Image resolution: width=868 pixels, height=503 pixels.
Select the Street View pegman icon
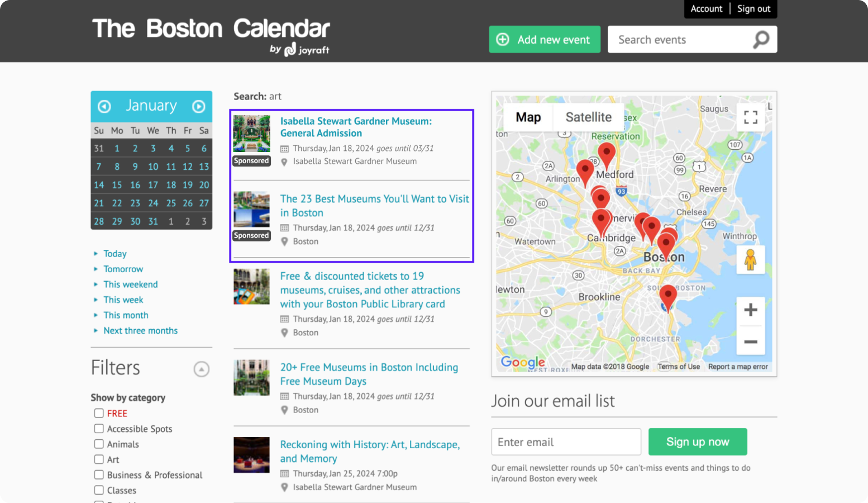coord(750,260)
